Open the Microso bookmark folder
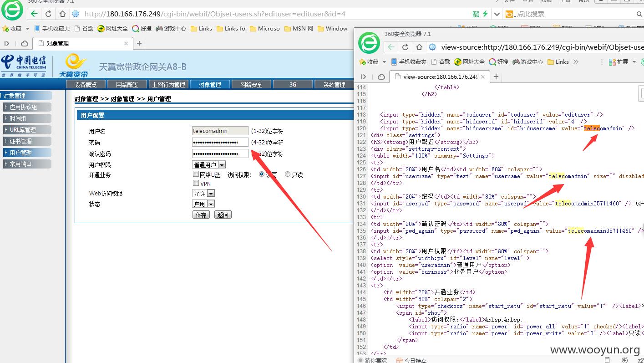Viewport: 644px width, 363px height. (265, 28)
